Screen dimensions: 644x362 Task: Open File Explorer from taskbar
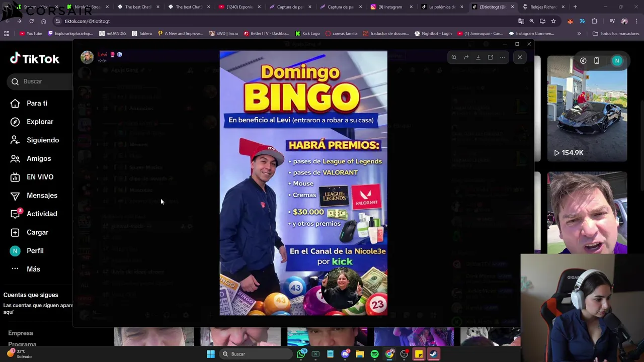tap(360, 354)
